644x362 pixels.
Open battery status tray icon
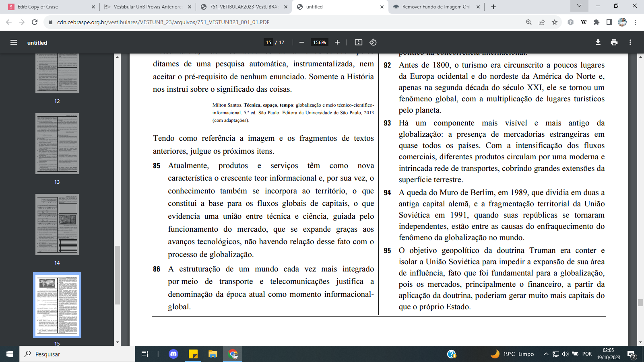tap(575, 354)
